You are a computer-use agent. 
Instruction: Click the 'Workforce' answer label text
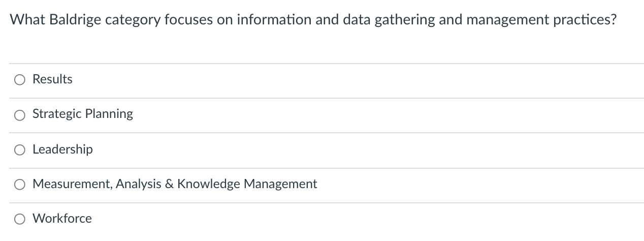(62, 219)
